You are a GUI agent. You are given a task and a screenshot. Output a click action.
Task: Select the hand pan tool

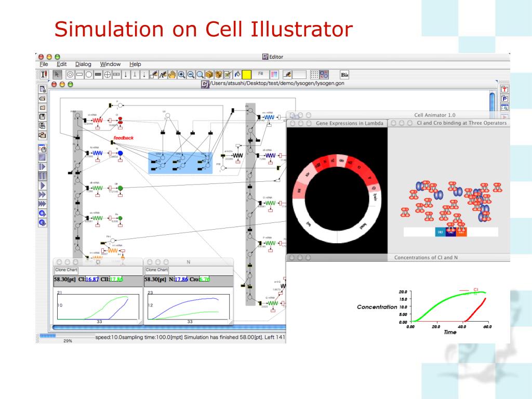pos(172,75)
